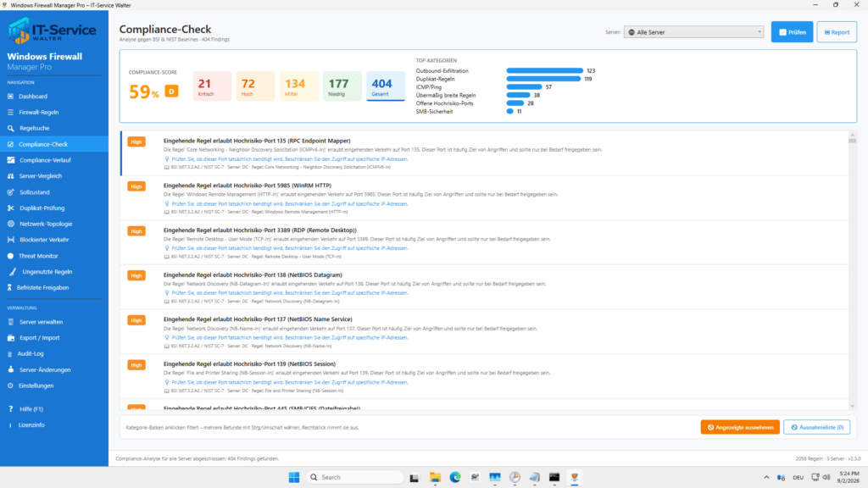Click the Blockierter Verkehr icon

tap(10, 240)
